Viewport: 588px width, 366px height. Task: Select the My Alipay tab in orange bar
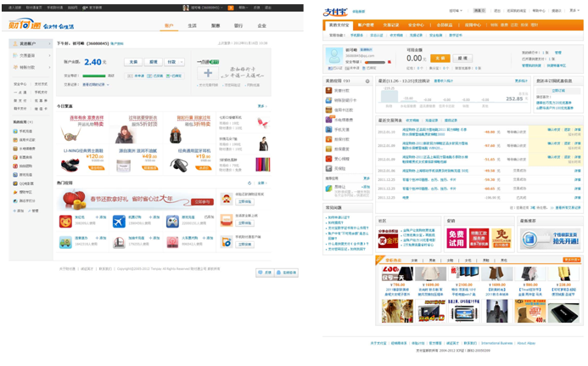pos(339,25)
